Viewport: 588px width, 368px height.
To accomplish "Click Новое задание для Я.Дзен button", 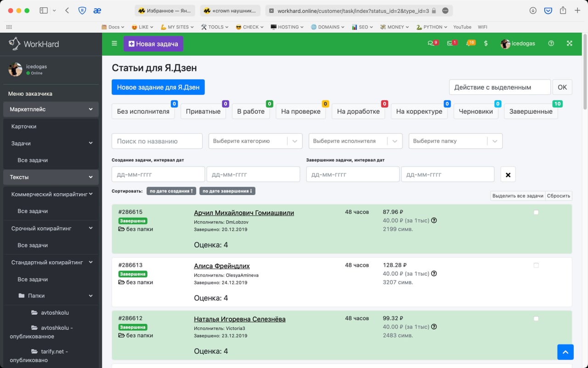I will 158,87.
